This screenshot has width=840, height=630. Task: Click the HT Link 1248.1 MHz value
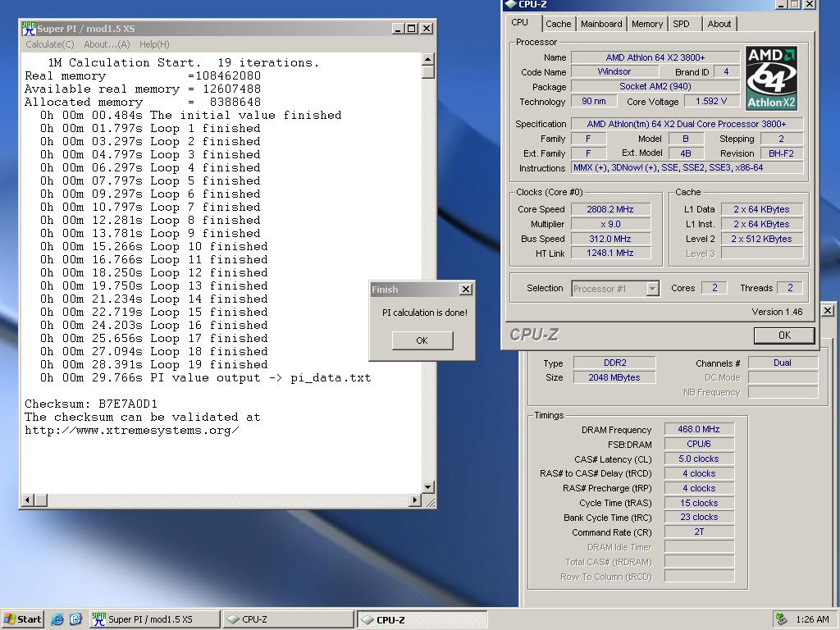(610, 253)
